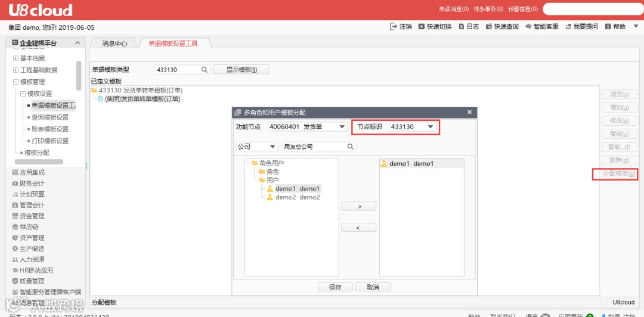Open 账表模板设置 in the sidebar tree
This screenshot has height=317, width=644.
50,129
